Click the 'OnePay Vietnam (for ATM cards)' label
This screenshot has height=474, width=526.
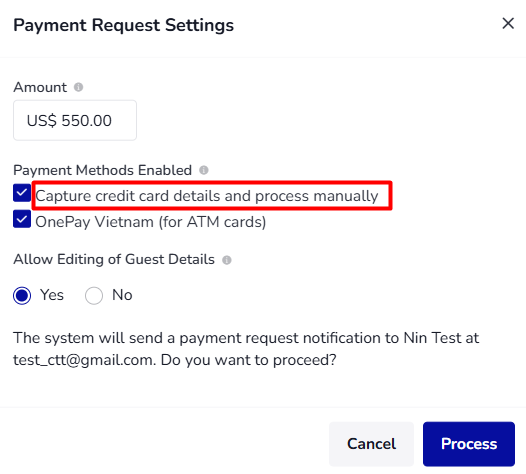(x=151, y=222)
